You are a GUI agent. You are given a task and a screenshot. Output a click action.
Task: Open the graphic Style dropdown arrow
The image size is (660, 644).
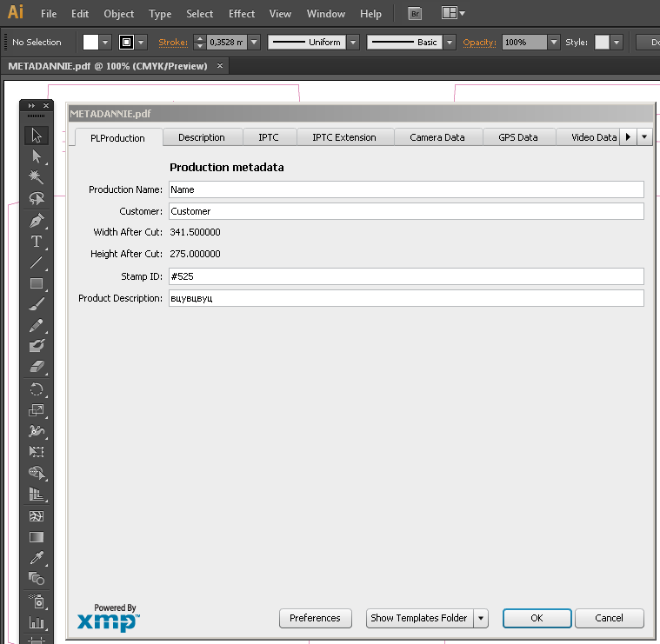[x=617, y=42]
